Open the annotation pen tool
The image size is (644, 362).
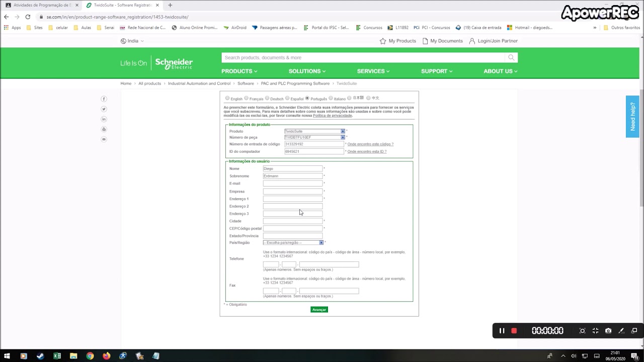point(621,331)
